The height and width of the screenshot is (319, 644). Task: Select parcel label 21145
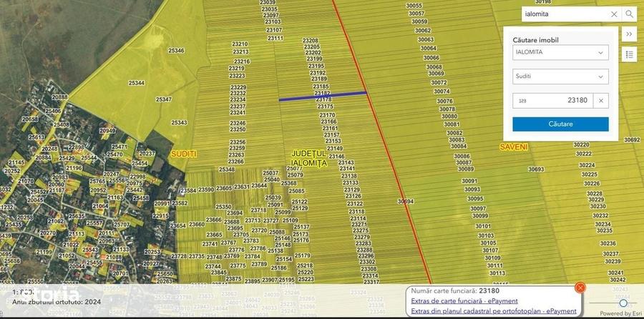tap(16, 163)
